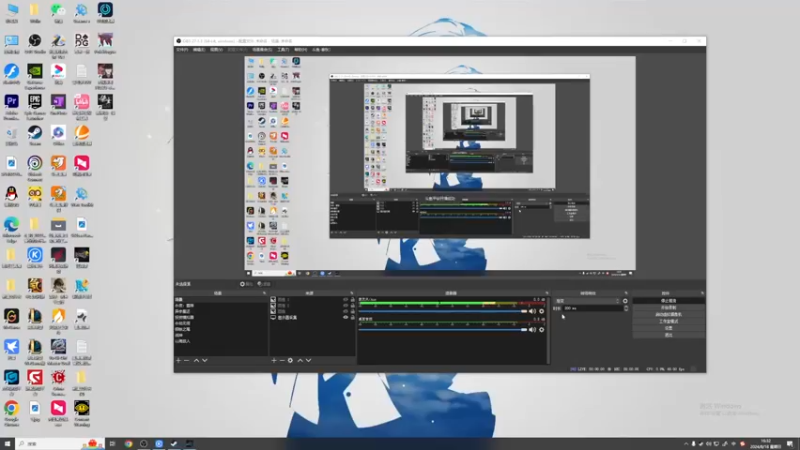This screenshot has height=450, width=800.
Task: Click the virtual camera button in Controls
Action: (668, 314)
